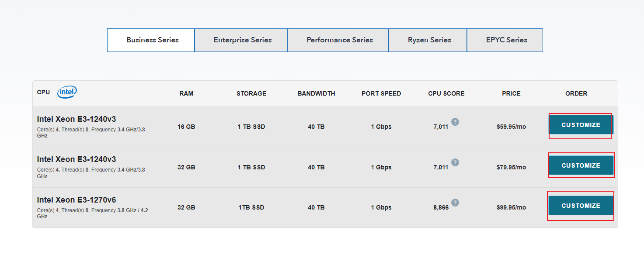This screenshot has height=258, width=644.
Task: Click the help icon beside the 8,866 CPU score
Action: (x=455, y=203)
